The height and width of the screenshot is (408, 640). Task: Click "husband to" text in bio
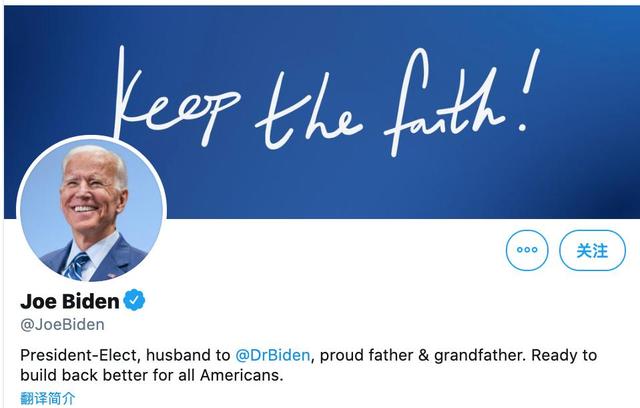pyautogui.click(x=188, y=355)
